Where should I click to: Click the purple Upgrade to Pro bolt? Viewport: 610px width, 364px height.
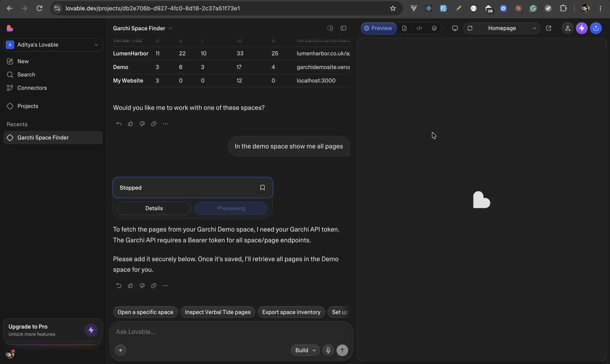(91, 330)
